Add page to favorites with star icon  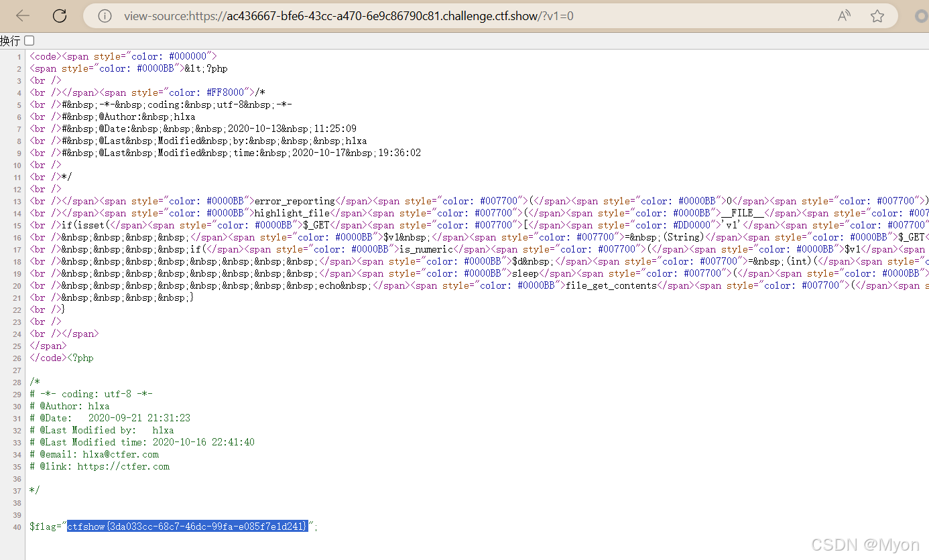(877, 16)
